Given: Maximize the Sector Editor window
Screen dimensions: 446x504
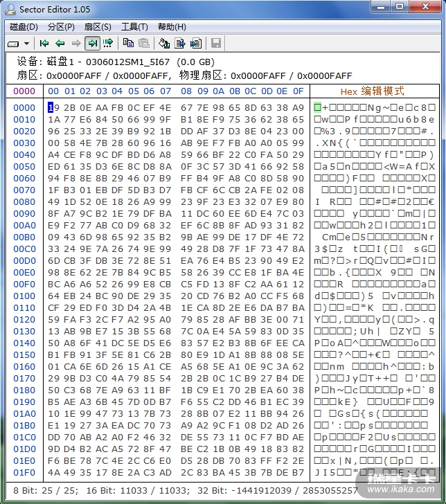Looking at the screenshot, I should (x=400, y=6).
